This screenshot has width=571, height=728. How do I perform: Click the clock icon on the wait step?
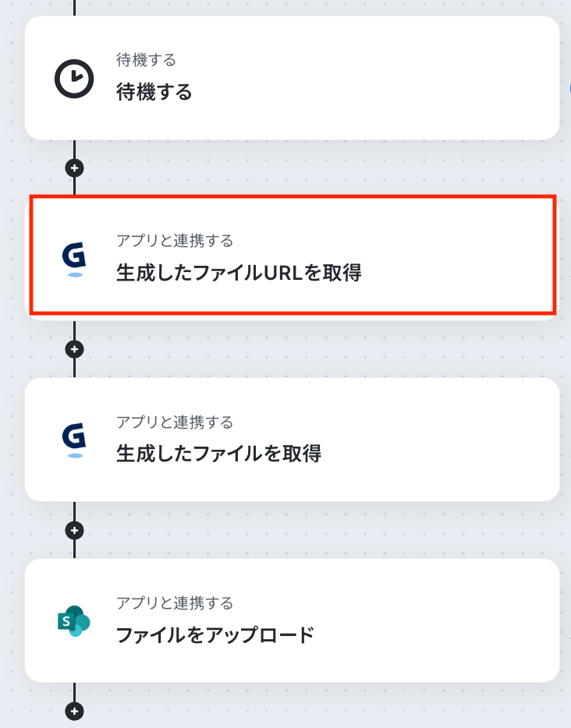point(74,79)
